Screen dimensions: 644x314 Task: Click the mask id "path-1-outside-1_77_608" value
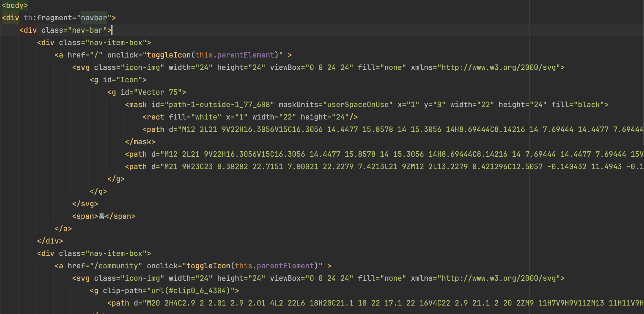219,105
